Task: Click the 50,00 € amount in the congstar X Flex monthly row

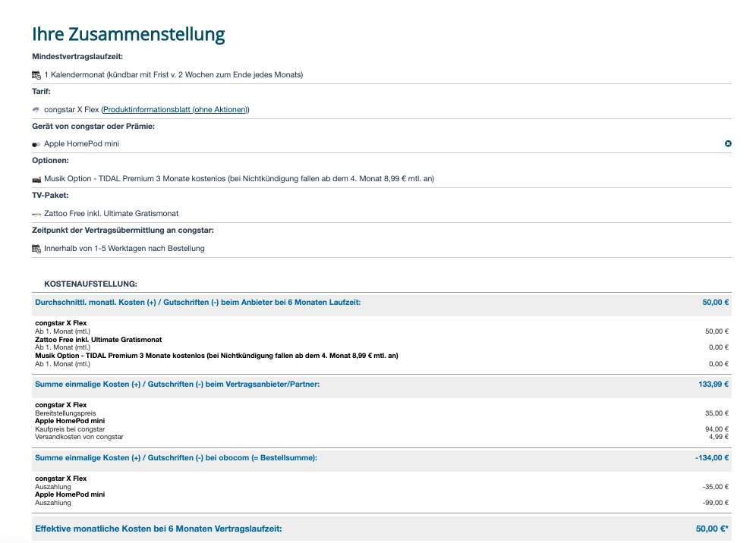Action: point(717,331)
